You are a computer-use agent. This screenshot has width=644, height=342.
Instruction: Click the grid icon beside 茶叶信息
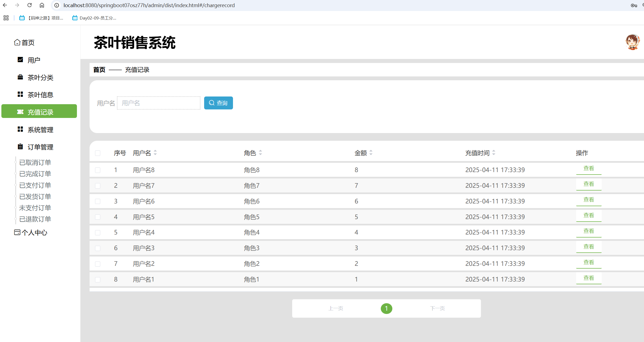coord(20,94)
